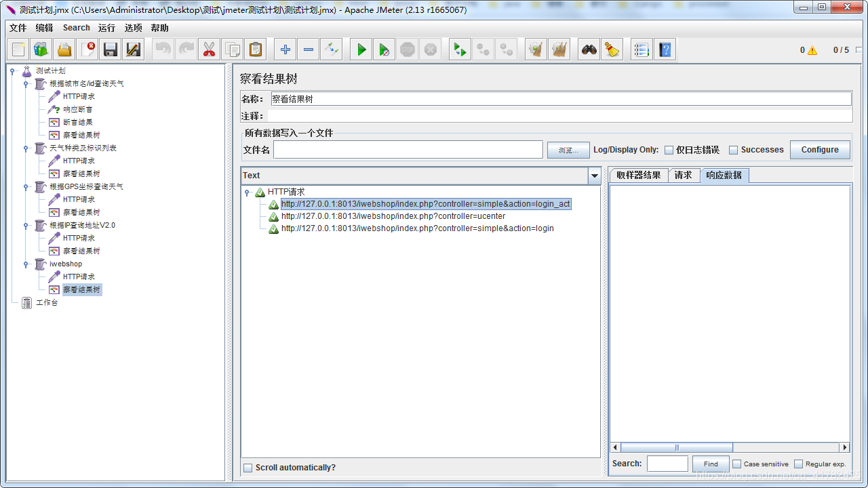Screen dimensions: 868x488
Task: Click the horizontal scrollbar in response panel
Action: 677,447
